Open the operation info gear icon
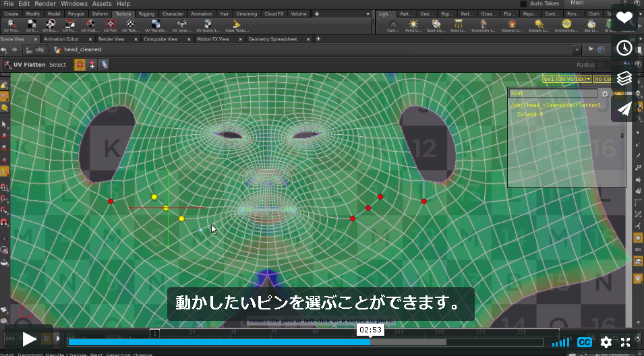 605,94
